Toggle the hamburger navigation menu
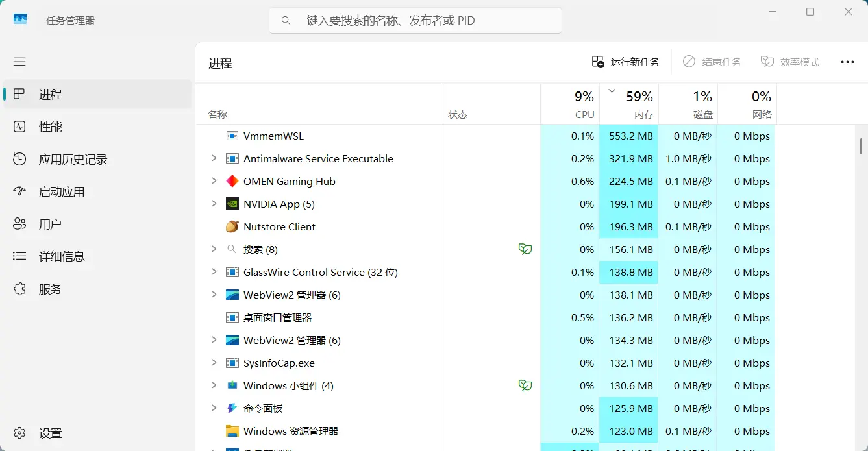Viewport: 868px width, 451px height. pos(19,62)
